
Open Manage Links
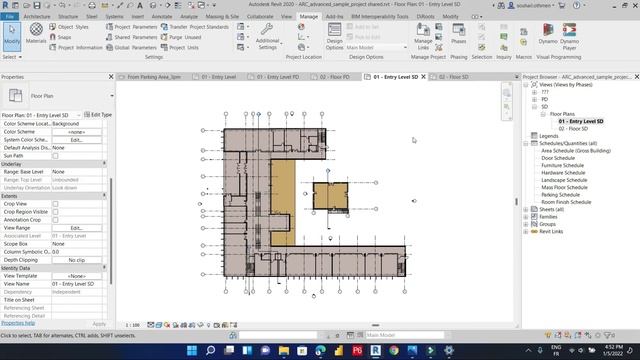click(423, 35)
